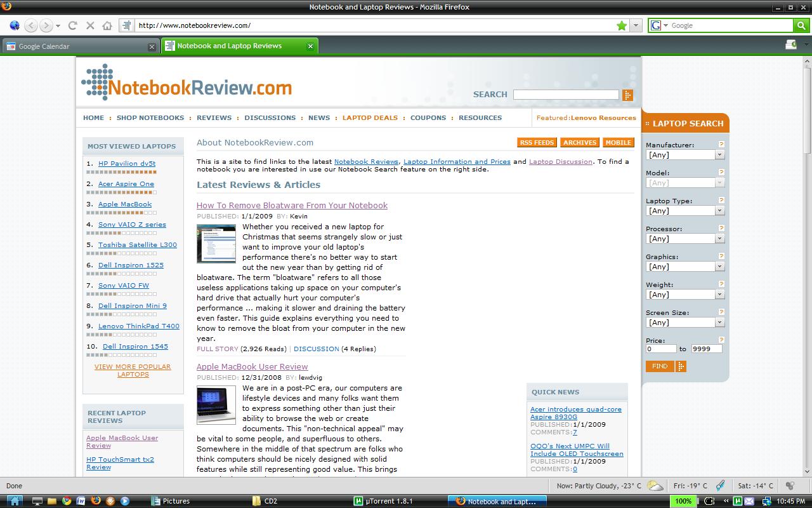Close the Google Calendar tab
The height and width of the screenshot is (508, 812).
pos(152,46)
